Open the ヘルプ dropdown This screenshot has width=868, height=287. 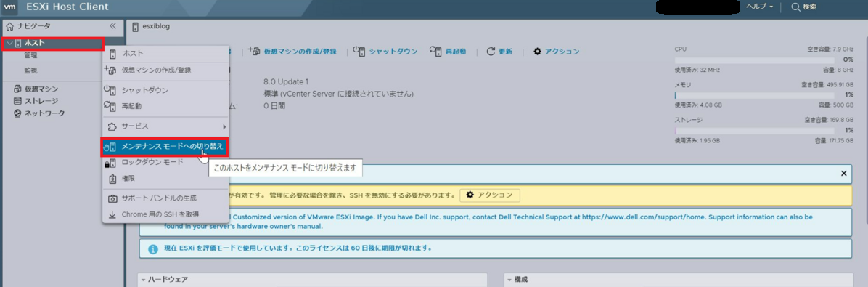pyautogui.click(x=759, y=7)
